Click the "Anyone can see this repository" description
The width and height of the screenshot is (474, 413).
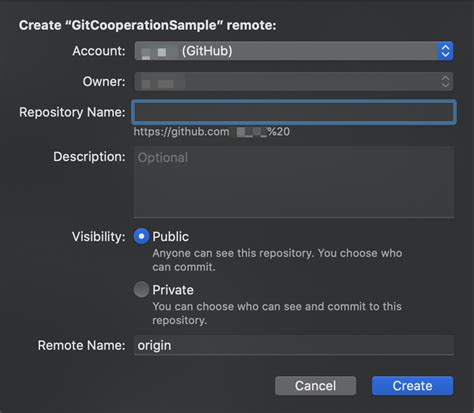point(277,260)
